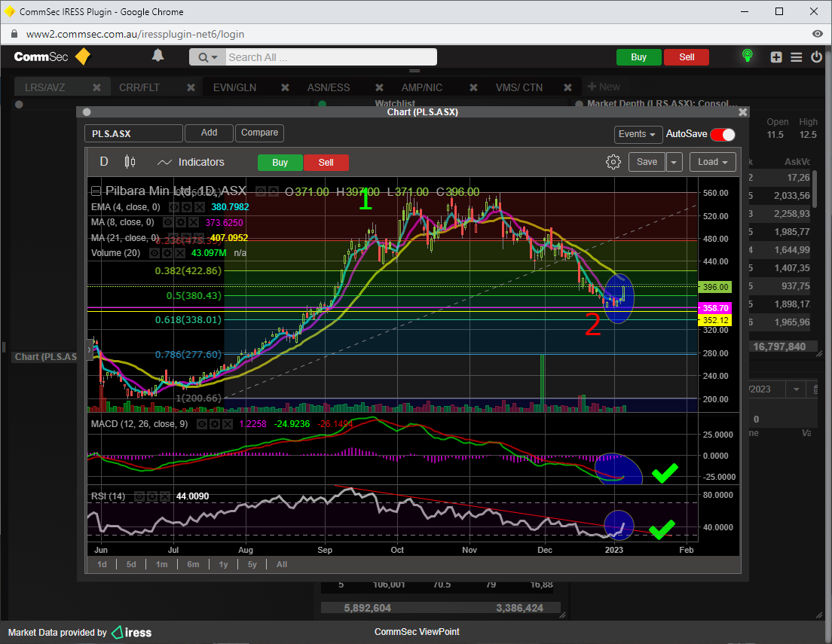
Task: Open settings for RSI (14) indicator
Action: pos(152,496)
